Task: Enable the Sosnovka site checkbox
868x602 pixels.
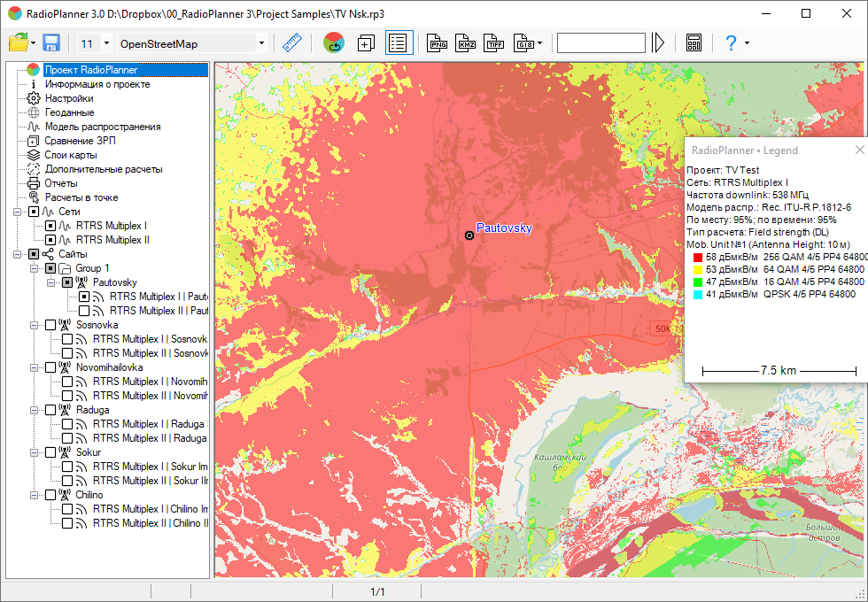Action: click(50, 325)
